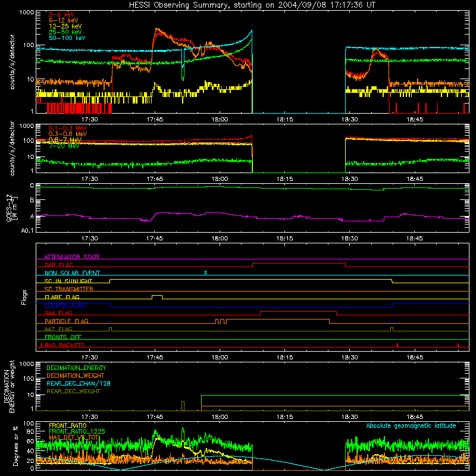476x476 pixels.
Task: Select the SC_IN_SUNLIGHT flag label
Action: [68, 281]
